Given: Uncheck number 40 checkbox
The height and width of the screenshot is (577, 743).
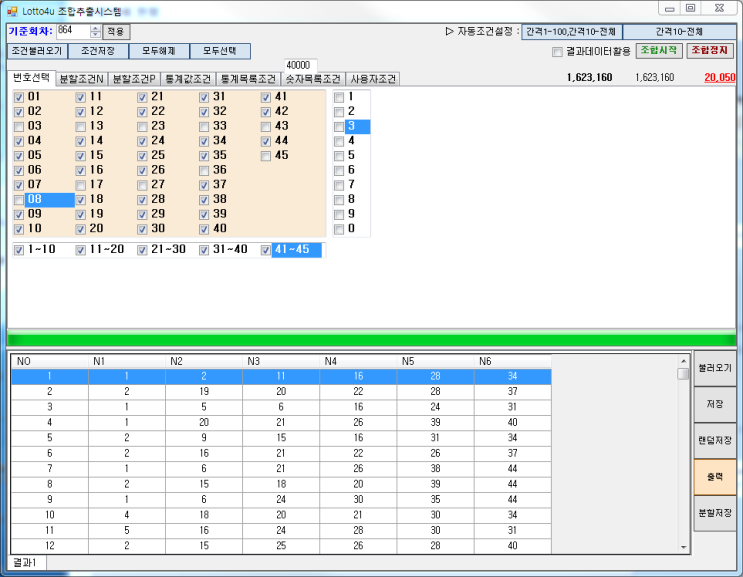Looking at the screenshot, I should click(x=204, y=230).
